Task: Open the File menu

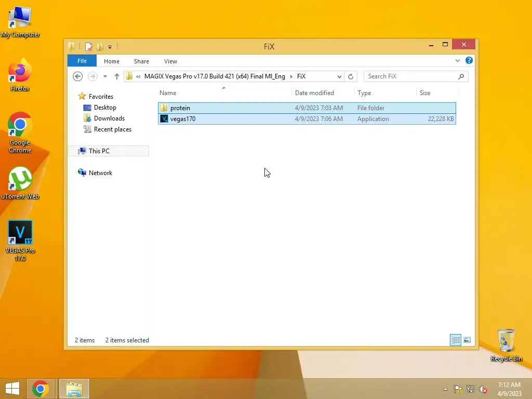Action: click(82, 61)
